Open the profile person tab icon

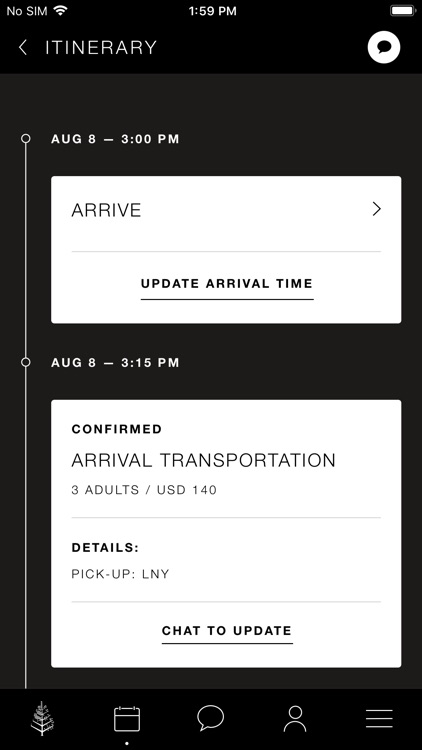click(x=295, y=719)
